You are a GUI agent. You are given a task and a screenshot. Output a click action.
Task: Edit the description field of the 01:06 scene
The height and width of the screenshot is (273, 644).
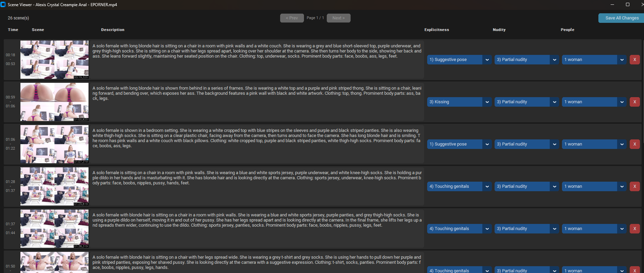pyautogui.click(x=257, y=144)
